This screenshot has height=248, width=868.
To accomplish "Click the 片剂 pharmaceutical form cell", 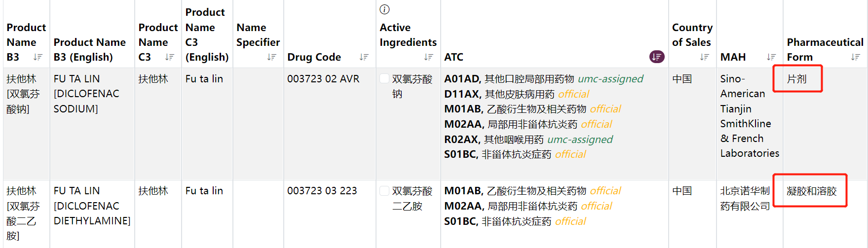I will coord(796,79).
